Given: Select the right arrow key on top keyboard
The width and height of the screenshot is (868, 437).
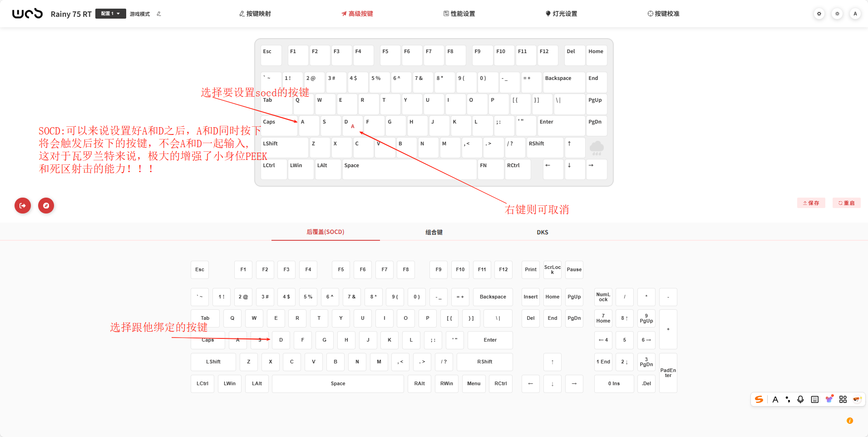Looking at the screenshot, I should [x=597, y=169].
